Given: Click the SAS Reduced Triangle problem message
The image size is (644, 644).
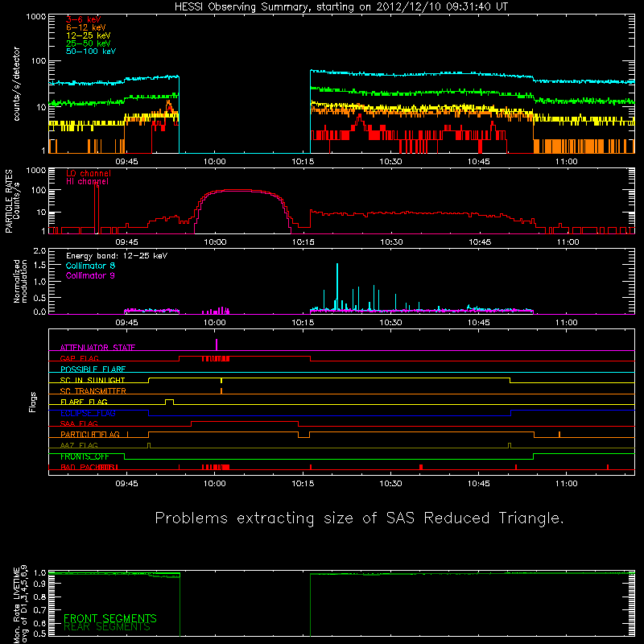Looking at the screenshot, I should (x=359, y=518).
